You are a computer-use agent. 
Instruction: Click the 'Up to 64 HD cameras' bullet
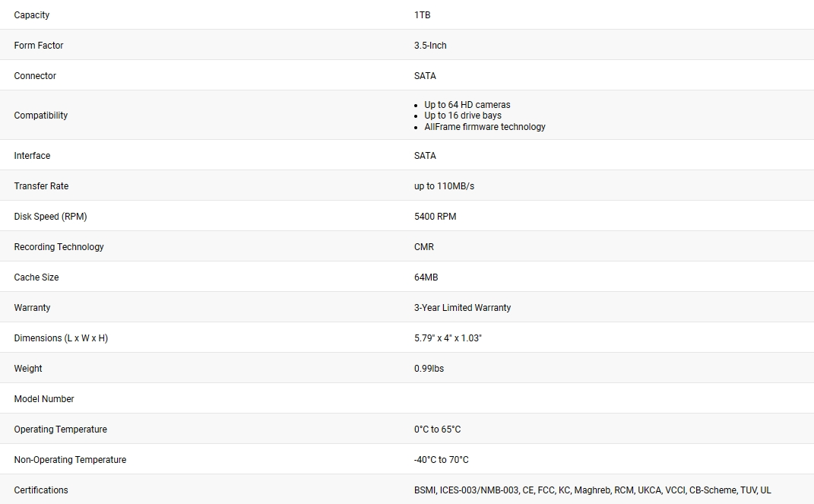(467, 104)
